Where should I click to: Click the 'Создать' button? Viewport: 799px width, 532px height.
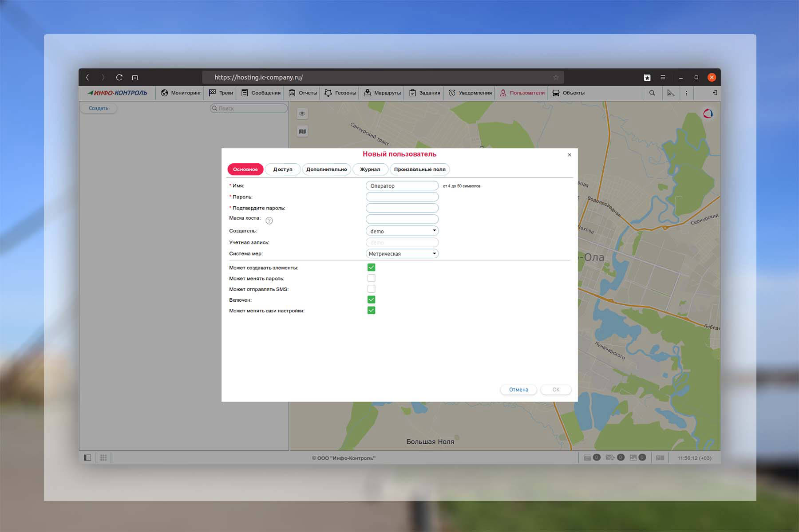(98, 108)
